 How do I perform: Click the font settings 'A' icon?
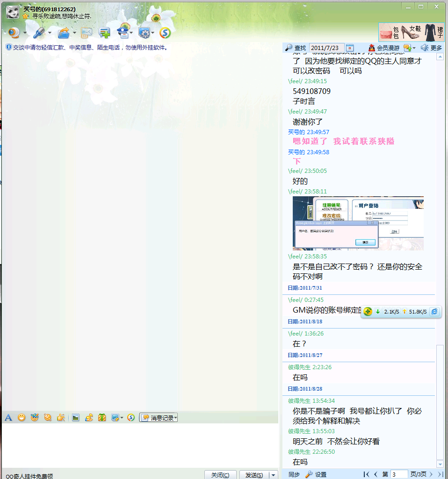[8, 418]
